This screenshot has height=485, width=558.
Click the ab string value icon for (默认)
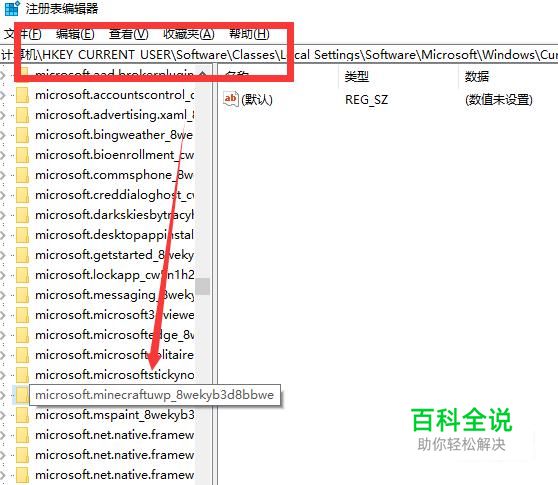coord(231,99)
